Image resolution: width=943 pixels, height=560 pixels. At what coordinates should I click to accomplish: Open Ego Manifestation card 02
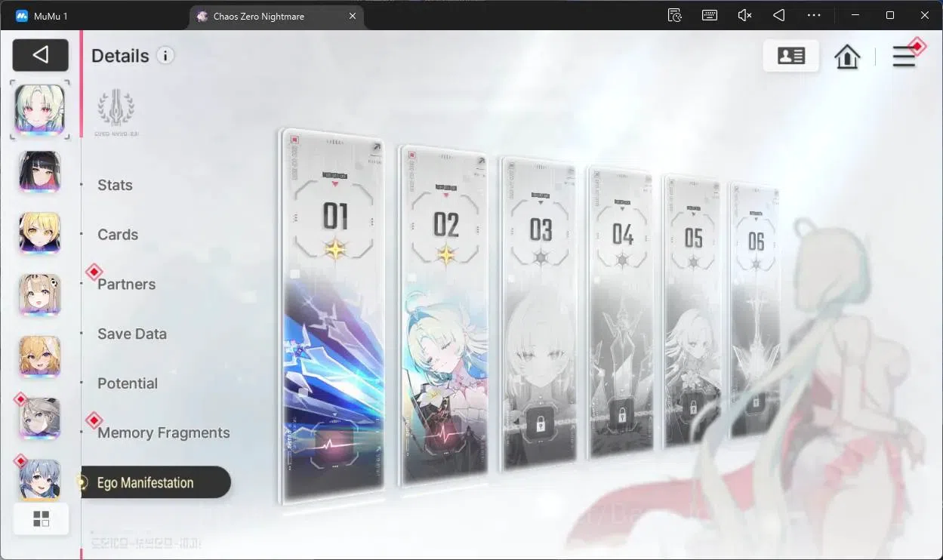[x=444, y=315]
